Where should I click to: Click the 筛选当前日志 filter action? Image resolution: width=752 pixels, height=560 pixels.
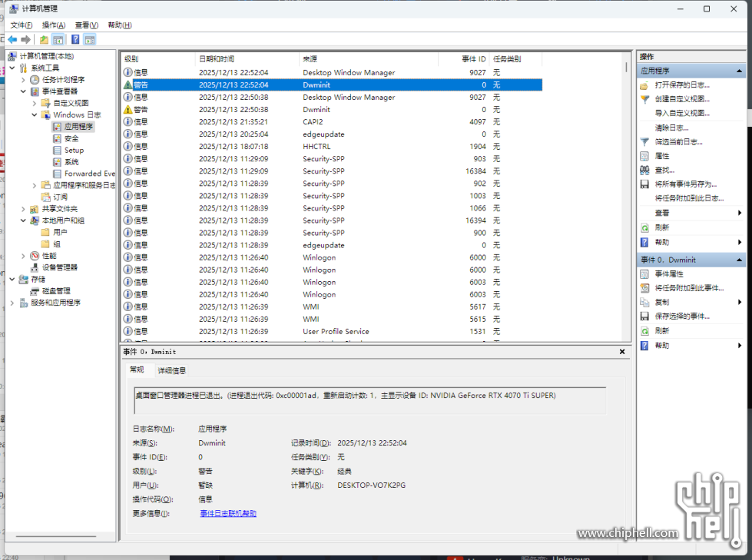pyautogui.click(x=678, y=142)
